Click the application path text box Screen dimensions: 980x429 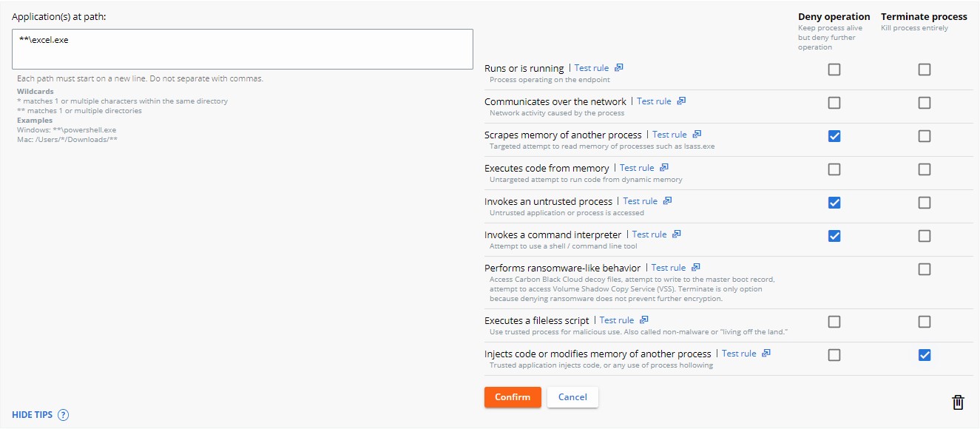242,49
